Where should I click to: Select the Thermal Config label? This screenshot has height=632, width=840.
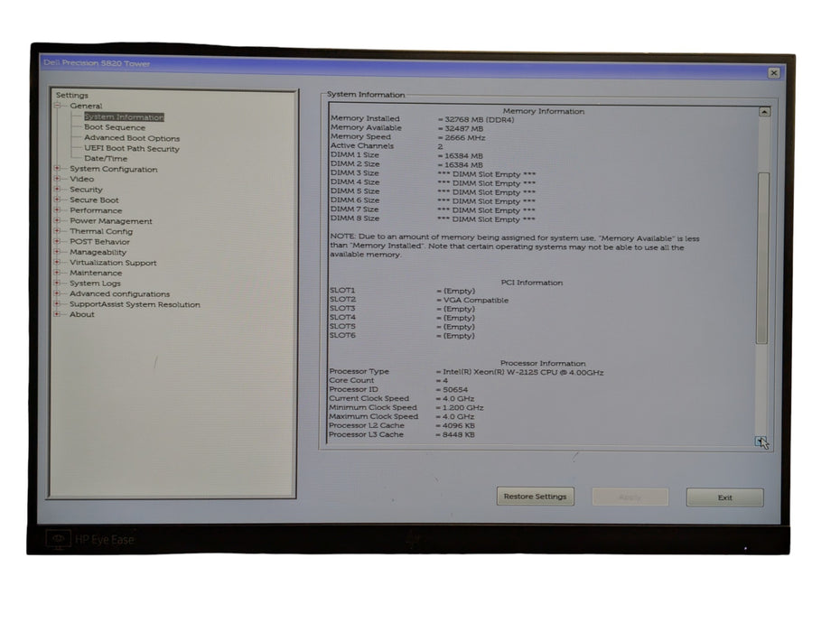click(x=101, y=231)
